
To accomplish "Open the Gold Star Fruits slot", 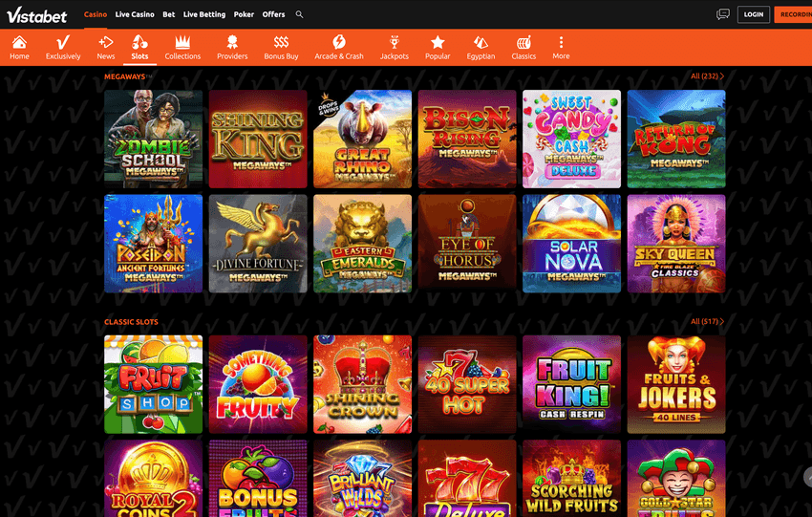I will pos(676,479).
